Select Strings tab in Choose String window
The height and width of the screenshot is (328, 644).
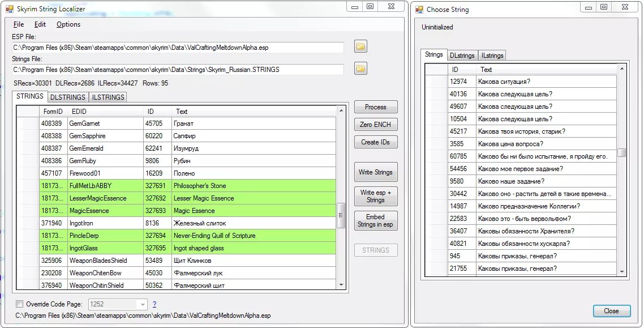point(433,54)
